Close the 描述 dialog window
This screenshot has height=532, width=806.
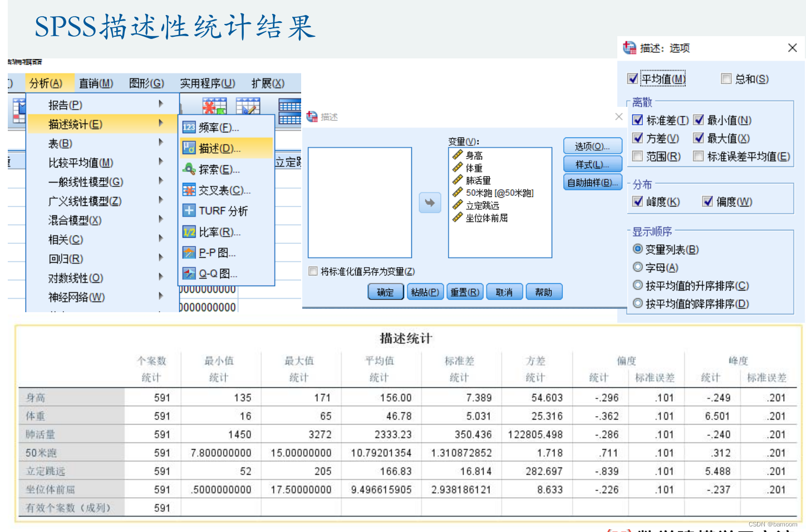coord(619,116)
